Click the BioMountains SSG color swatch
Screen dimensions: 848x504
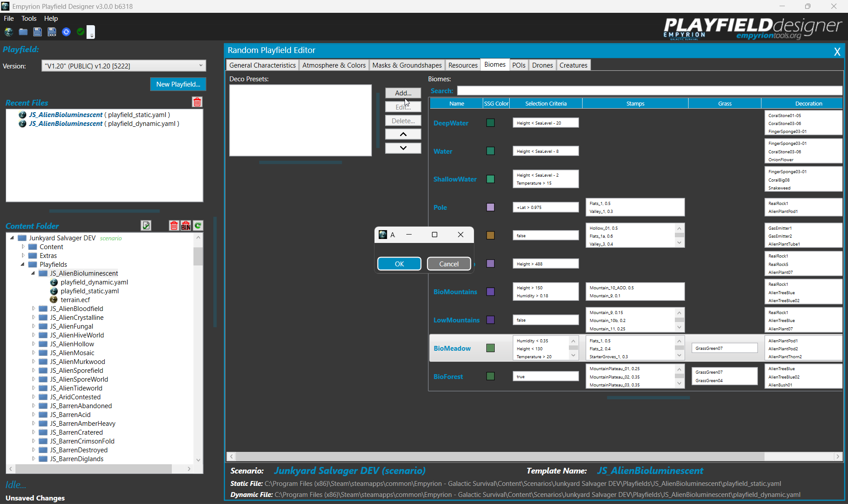click(490, 292)
